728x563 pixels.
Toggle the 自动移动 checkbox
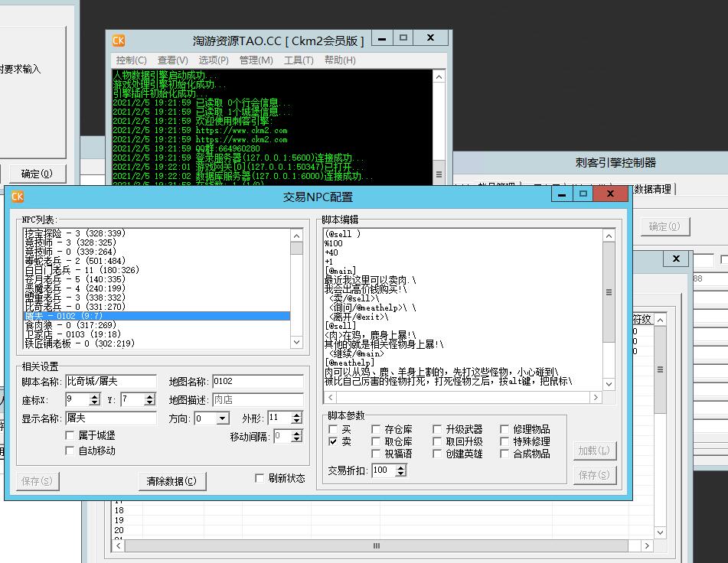[x=70, y=451]
